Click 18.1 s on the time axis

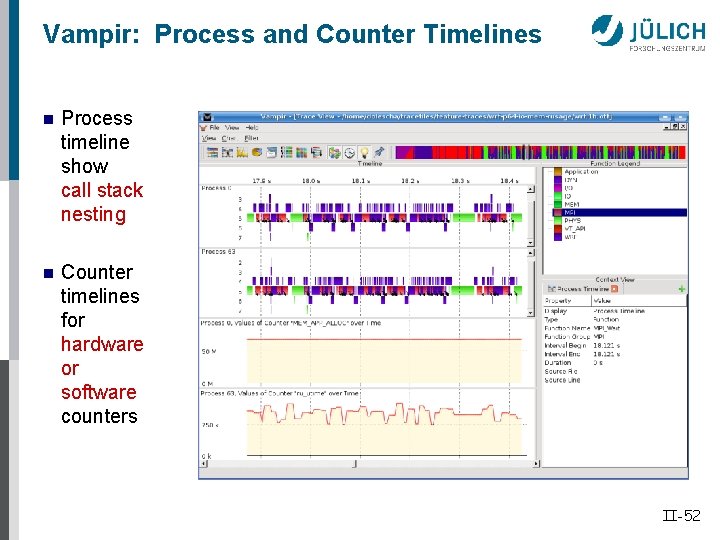coord(360,180)
